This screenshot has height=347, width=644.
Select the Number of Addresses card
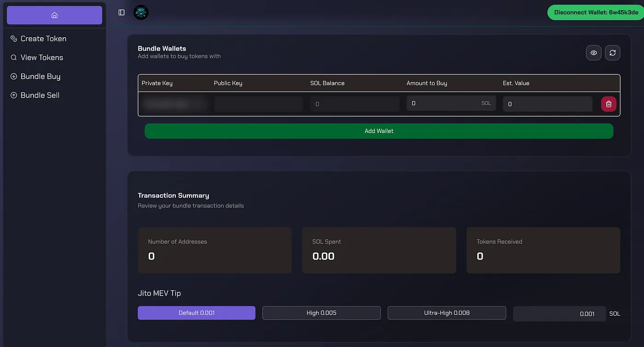point(215,250)
